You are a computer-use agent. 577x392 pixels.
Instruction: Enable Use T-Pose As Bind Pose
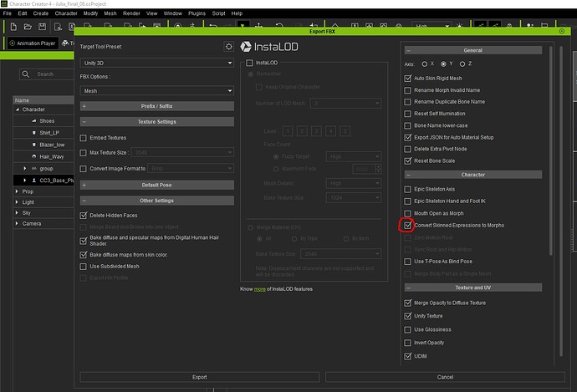(407, 262)
